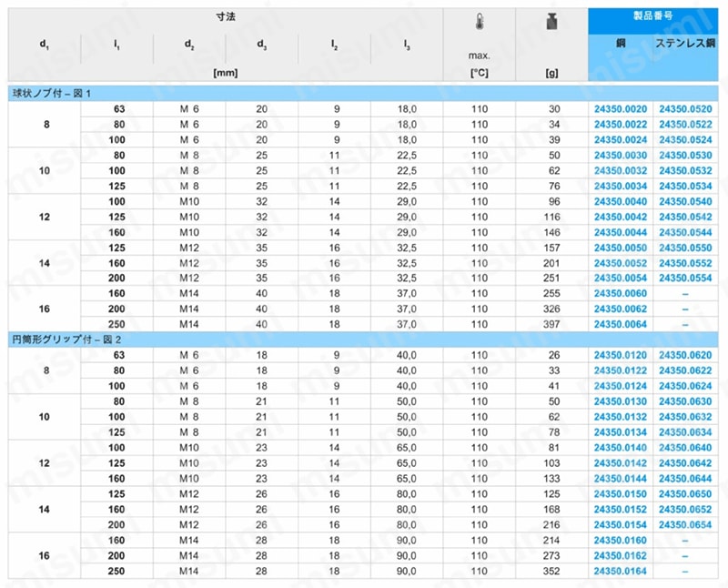728x588 pixels.
Task: Open product link 24350.0064
Action: pos(621,324)
